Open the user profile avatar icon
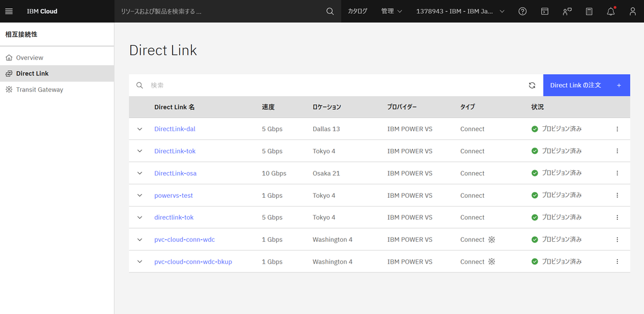The height and width of the screenshot is (314, 644). (x=633, y=11)
